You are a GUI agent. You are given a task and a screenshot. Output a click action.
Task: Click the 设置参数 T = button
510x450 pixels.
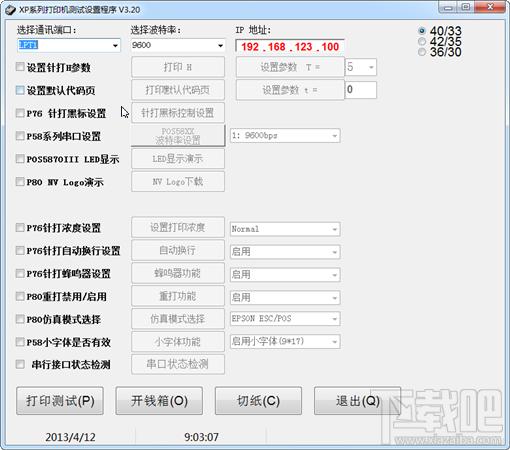click(x=290, y=67)
